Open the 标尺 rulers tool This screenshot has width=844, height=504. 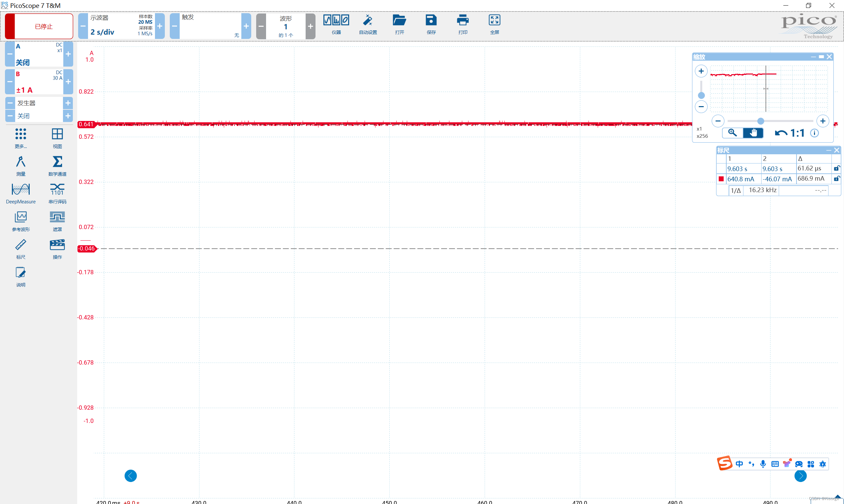click(21, 249)
